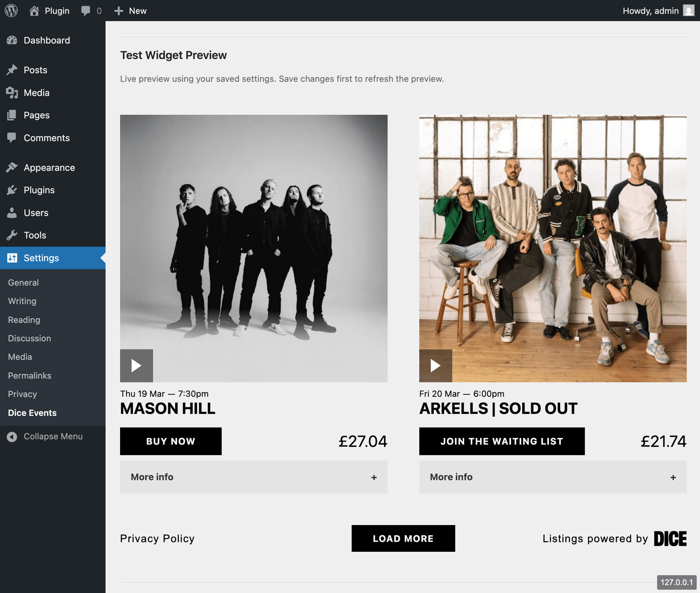
Task: Open the Media library icon
Action: [12, 93]
